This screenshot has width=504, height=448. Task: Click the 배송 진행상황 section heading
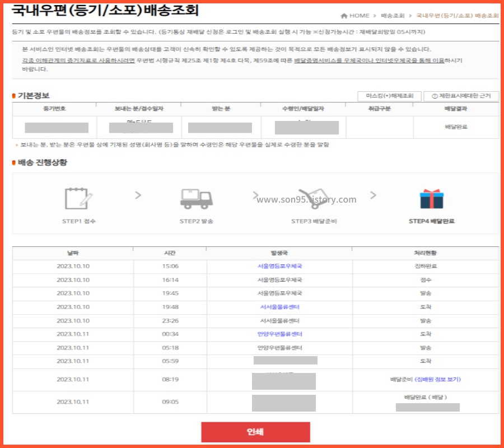pos(43,162)
